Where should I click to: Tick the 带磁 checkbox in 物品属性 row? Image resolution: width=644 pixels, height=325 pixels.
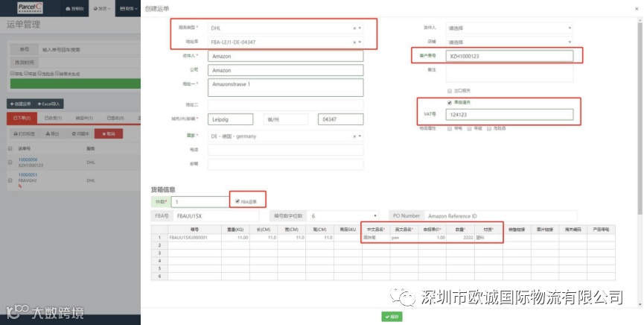(470, 129)
